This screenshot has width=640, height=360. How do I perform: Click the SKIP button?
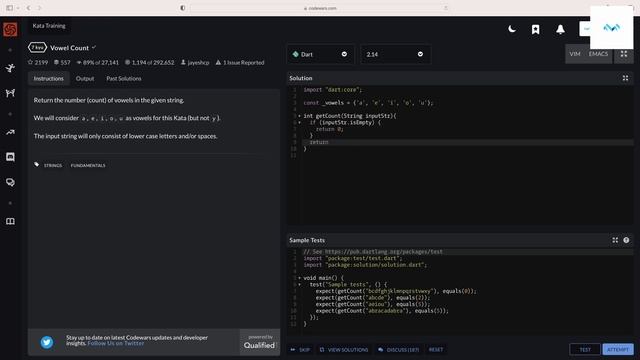coord(300,350)
